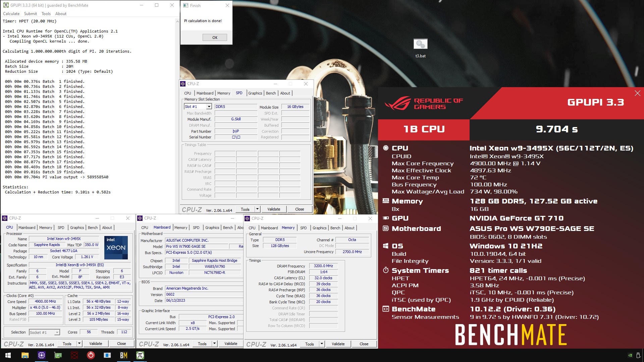644x362 pixels.
Task: Open CPU tab in CPU-Z Mainboard window
Action: [x=145, y=228]
